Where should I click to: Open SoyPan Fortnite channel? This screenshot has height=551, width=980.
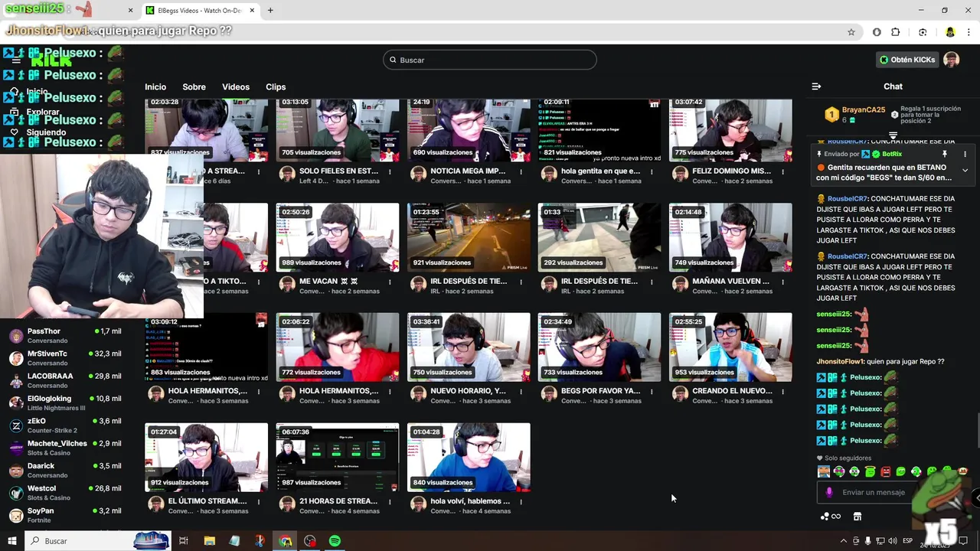(64, 515)
